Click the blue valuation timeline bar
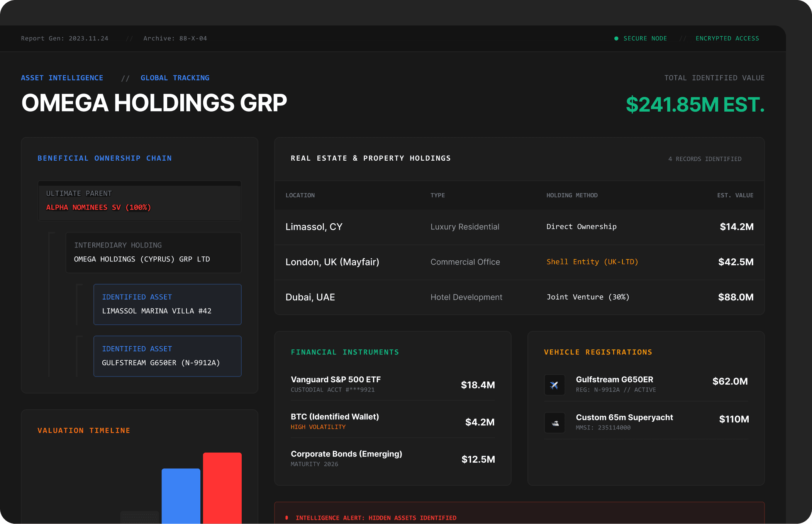Viewport: 812px width, 524px height. [181, 495]
